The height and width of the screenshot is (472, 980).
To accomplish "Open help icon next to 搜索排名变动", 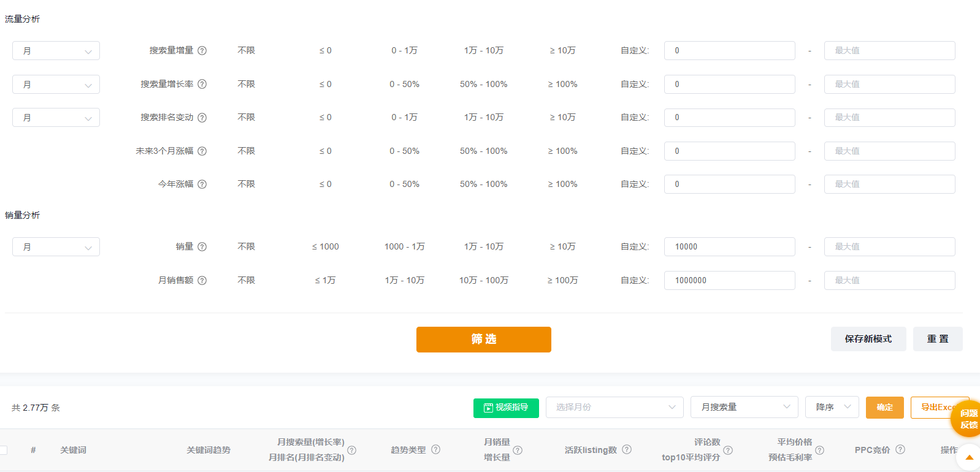I will click(x=202, y=118).
